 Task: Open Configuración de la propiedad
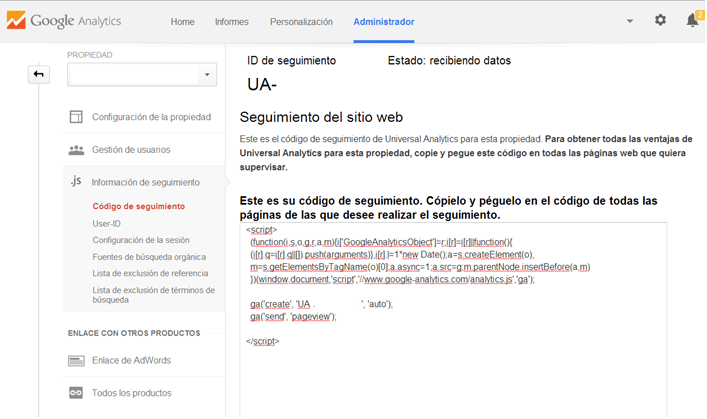[x=152, y=117]
